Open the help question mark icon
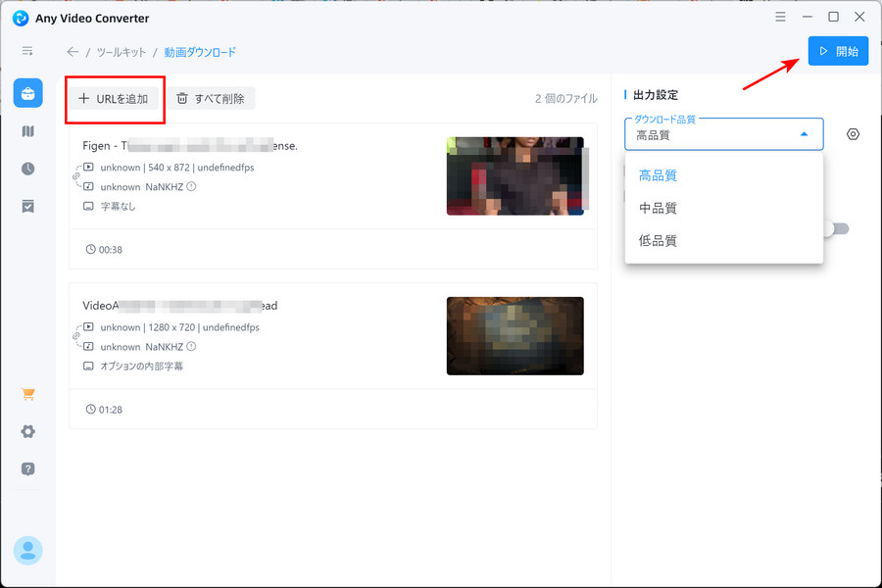This screenshot has width=882, height=588. tap(28, 468)
